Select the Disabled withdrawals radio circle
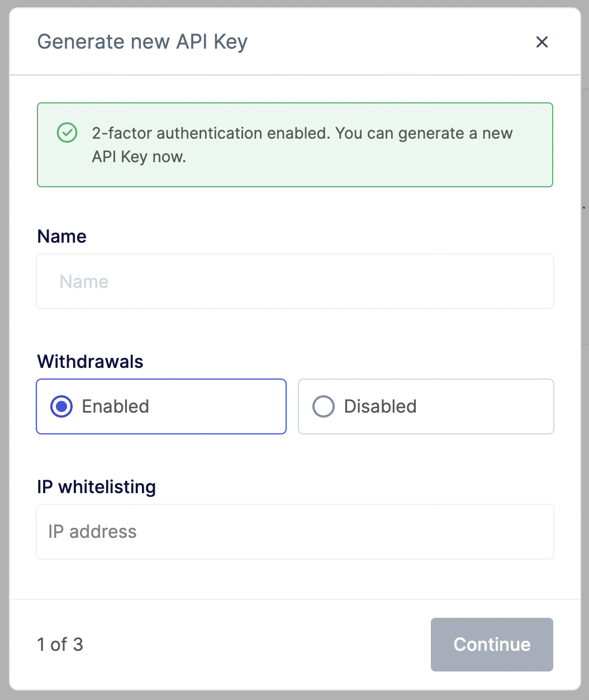Image resolution: width=589 pixels, height=700 pixels. tap(323, 406)
